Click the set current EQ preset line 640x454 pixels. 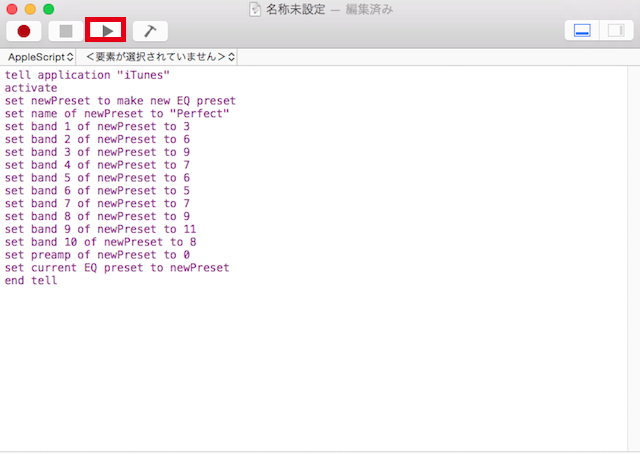point(117,268)
